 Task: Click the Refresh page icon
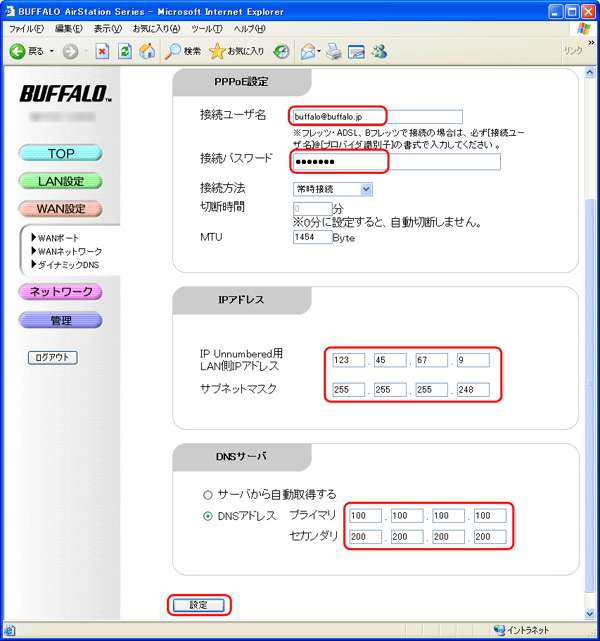pos(125,52)
